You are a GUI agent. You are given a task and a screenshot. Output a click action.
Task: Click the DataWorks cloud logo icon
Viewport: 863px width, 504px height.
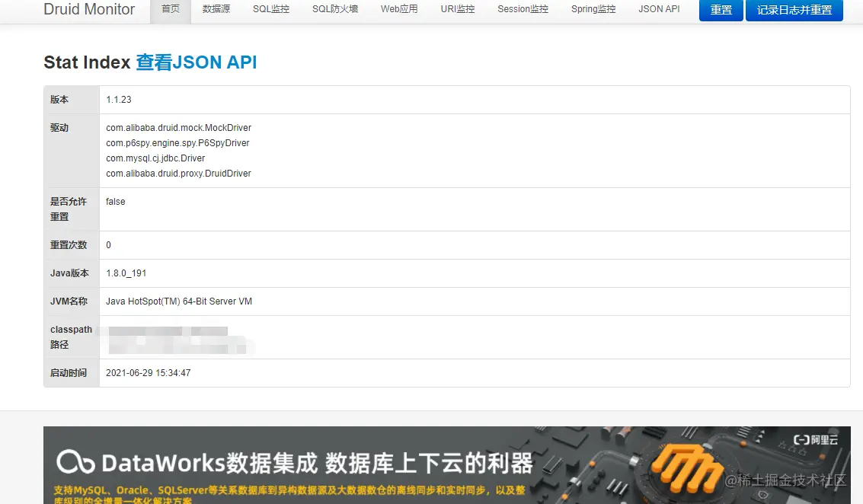click(75, 462)
